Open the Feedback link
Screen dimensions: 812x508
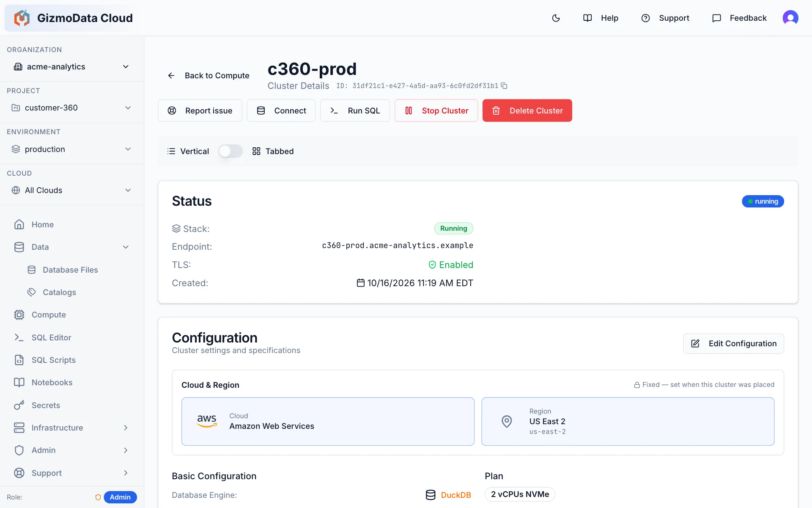coord(739,18)
